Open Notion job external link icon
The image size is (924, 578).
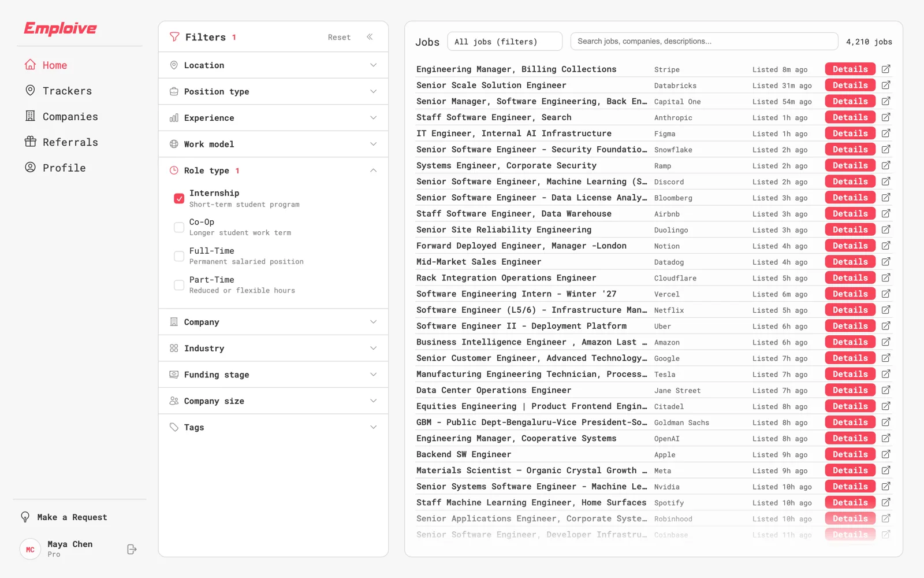tap(886, 246)
